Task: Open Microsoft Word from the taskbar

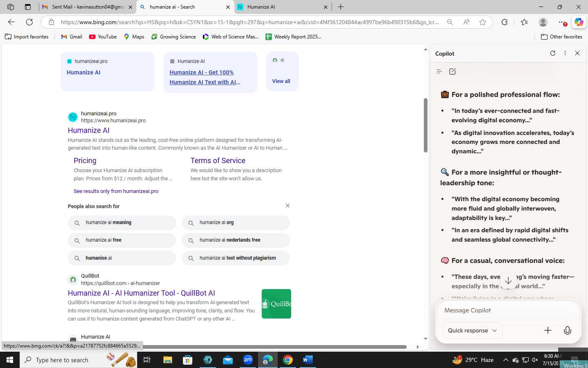Action: click(x=308, y=360)
